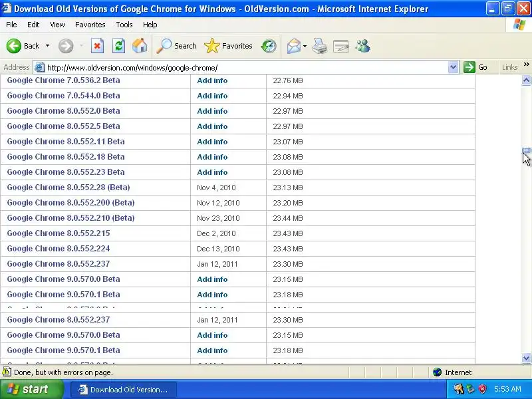Viewport: 532px width, 399px height.
Task: Open Google Chrome 8.0.552.0 Beta link
Action: coord(63,111)
